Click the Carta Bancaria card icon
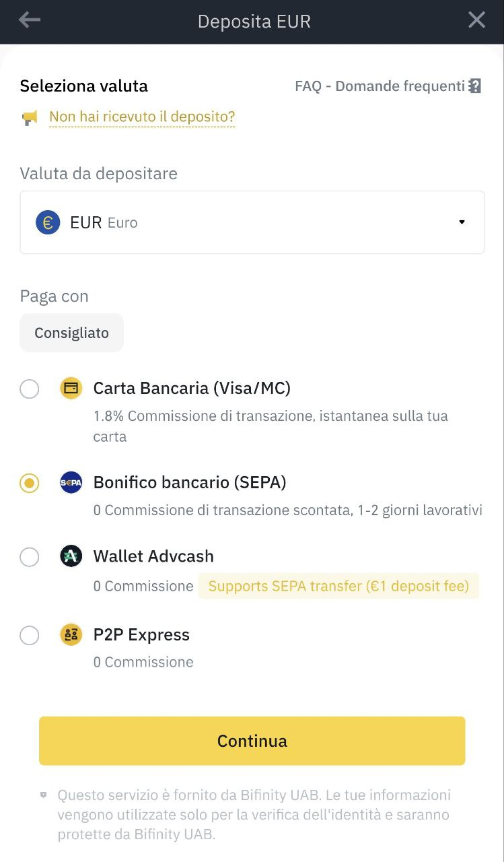This screenshot has height=862, width=504. (x=71, y=389)
